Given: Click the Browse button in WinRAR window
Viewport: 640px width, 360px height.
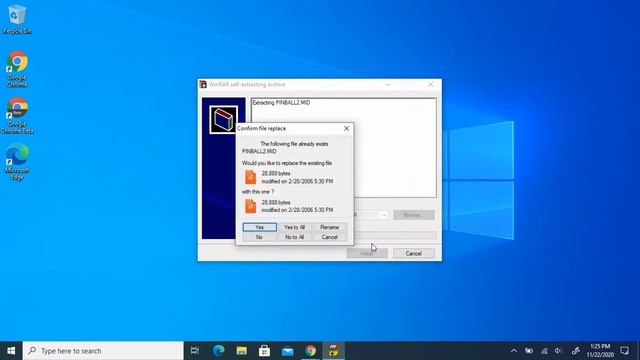Looking at the screenshot, I should pos(413,215).
